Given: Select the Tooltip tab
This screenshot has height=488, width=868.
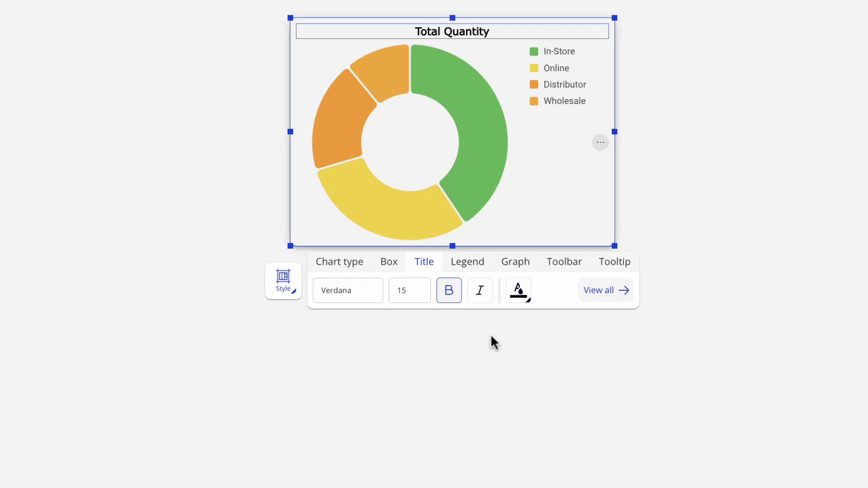Looking at the screenshot, I should (614, 262).
